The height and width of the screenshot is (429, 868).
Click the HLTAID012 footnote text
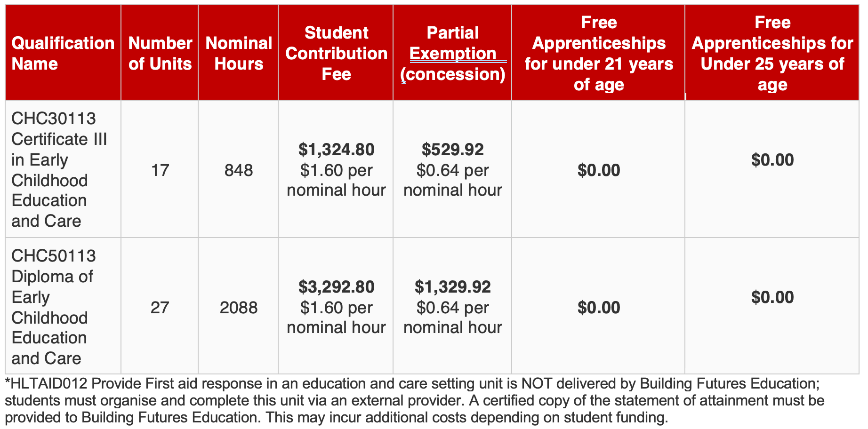coord(414,400)
